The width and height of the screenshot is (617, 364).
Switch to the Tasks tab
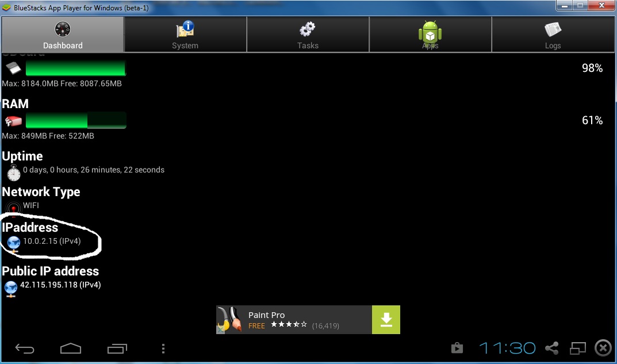pyautogui.click(x=308, y=35)
